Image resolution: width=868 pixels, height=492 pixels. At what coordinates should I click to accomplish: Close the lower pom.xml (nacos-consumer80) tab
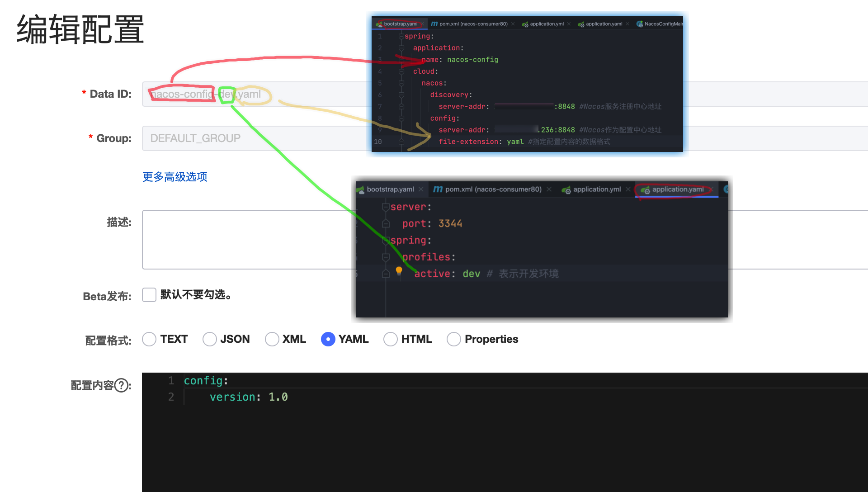pos(549,189)
